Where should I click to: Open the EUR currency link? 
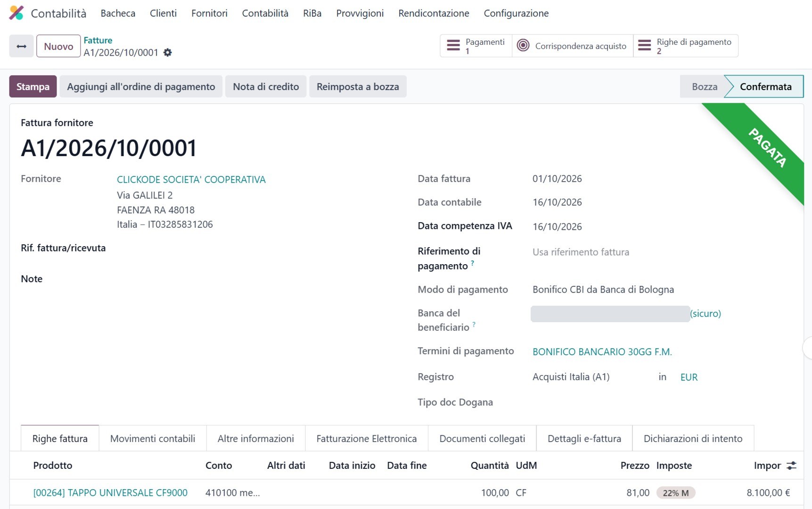689,377
